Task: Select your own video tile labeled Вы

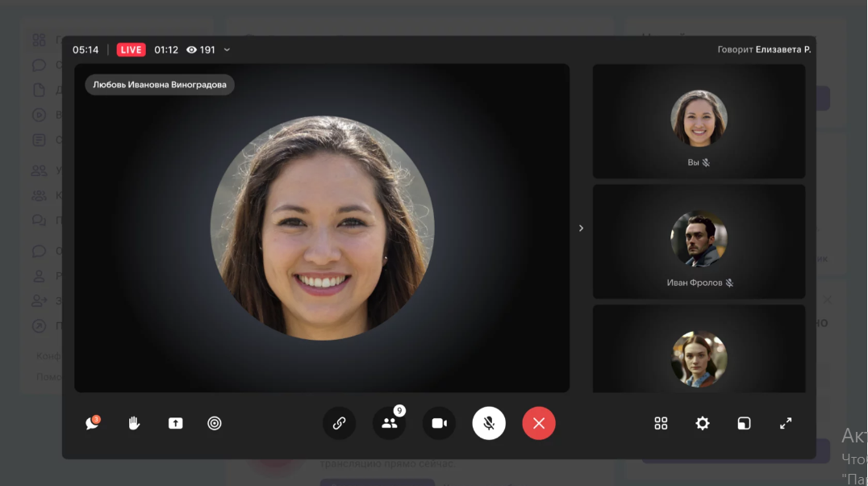Action: (x=699, y=121)
